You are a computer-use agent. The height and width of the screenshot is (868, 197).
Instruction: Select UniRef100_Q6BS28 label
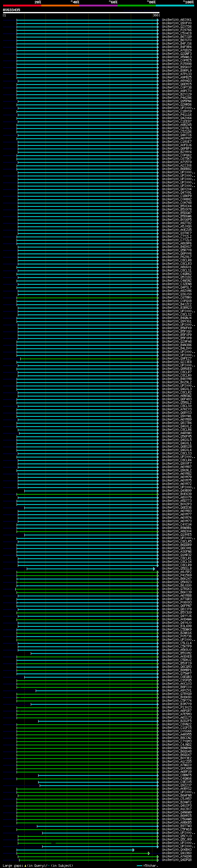click(176, 446)
